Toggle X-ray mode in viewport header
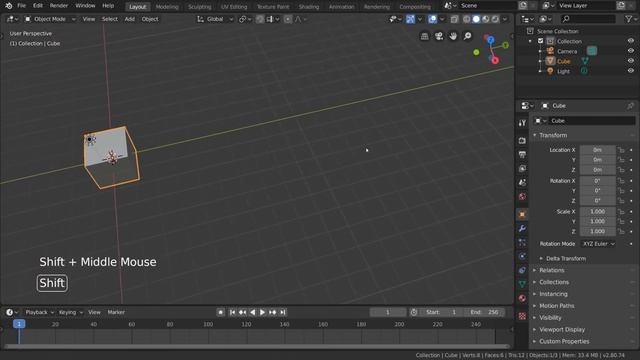Viewport: 640px width, 360px height. [454, 19]
